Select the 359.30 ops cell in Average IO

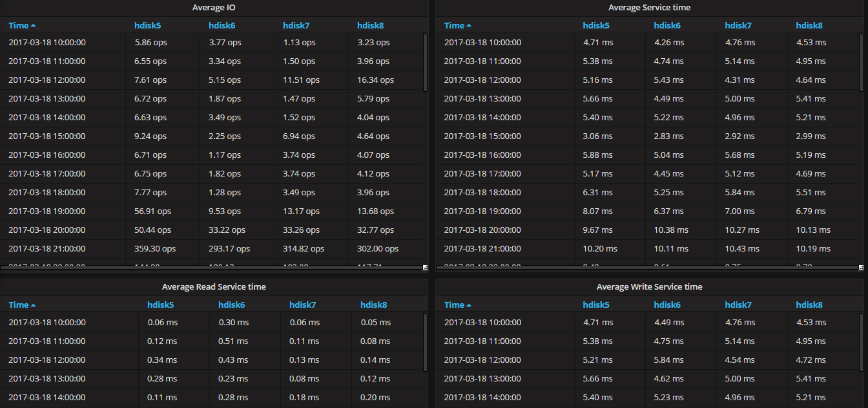[x=155, y=249]
